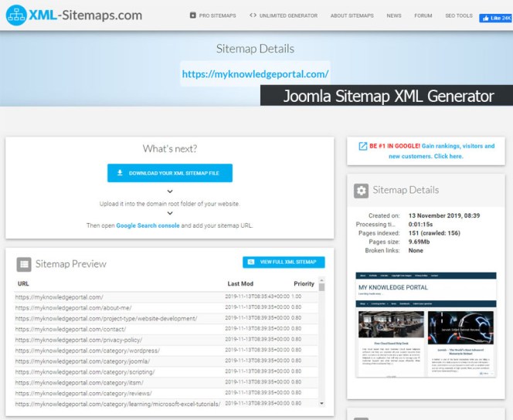Select the https://myknowledgeportal.com/ root URL row
Viewport: 513px width, 420px height.
coord(166,297)
